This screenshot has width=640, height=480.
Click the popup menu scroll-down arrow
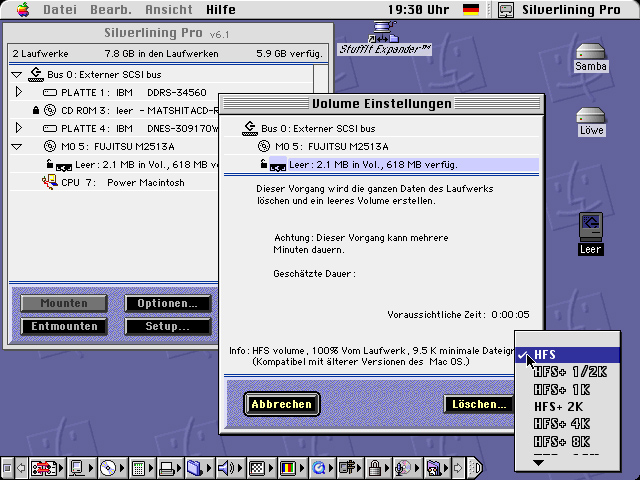(538, 463)
